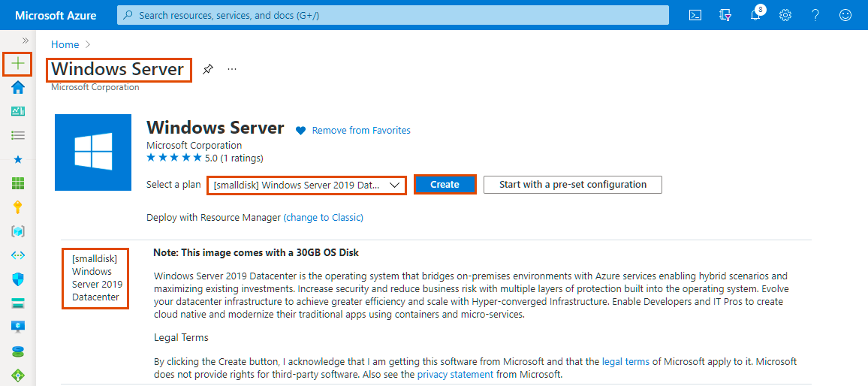The height and width of the screenshot is (386, 868).
Task: Open the green diamond icon in sidebar
Action: (x=18, y=375)
